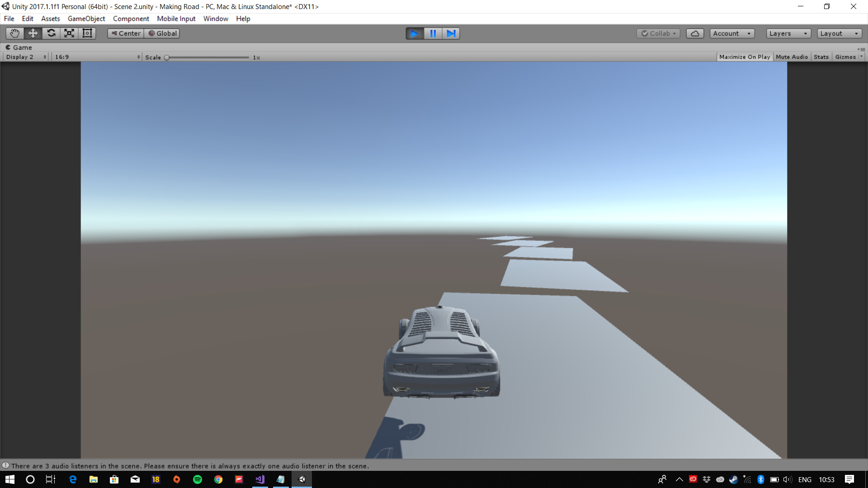This screenshot has width=868, height=488.
Task: Show rendering Stats overlay
Action: click(821, 56)
